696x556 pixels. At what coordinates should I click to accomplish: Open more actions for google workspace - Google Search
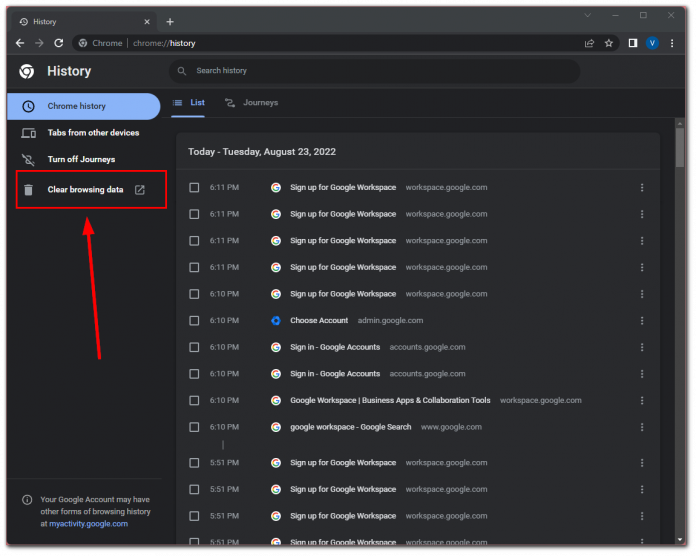point(642,427)
